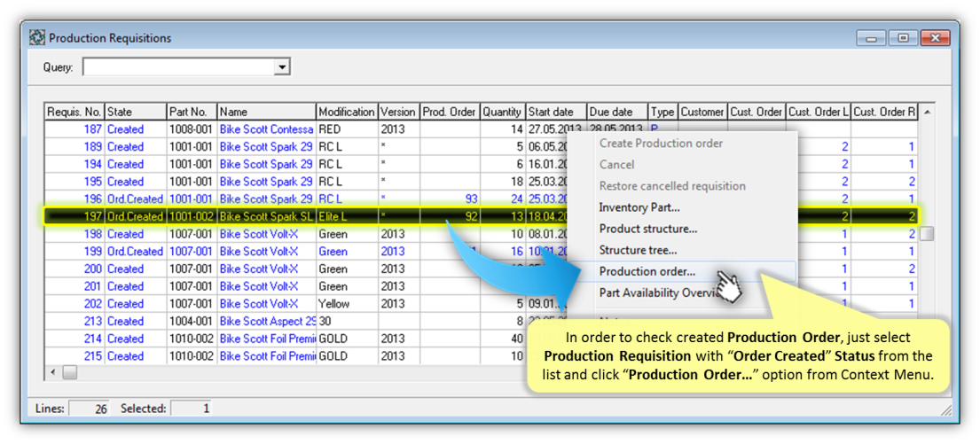Click the Cust. Order column header

point(757,112)
